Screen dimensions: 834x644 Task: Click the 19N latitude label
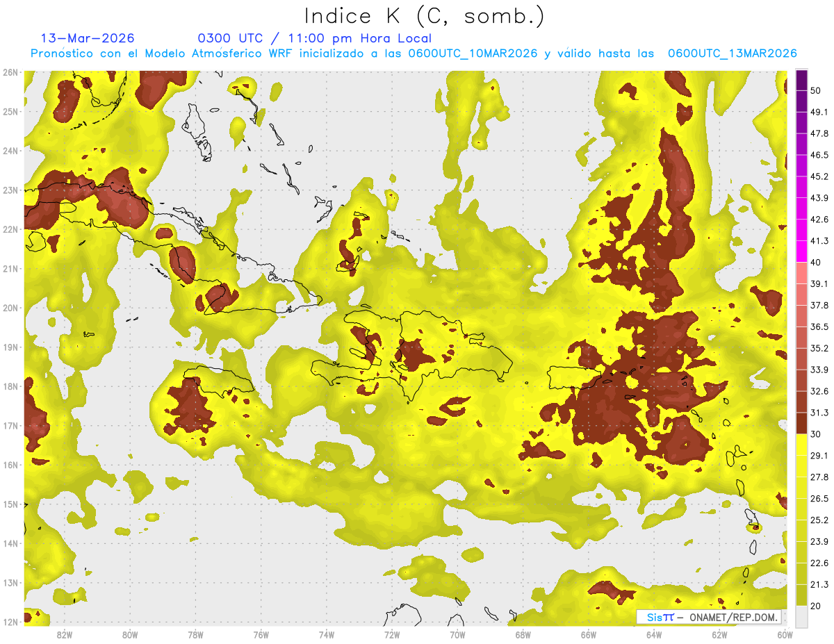pyautogui.click(x=10, y=347)
